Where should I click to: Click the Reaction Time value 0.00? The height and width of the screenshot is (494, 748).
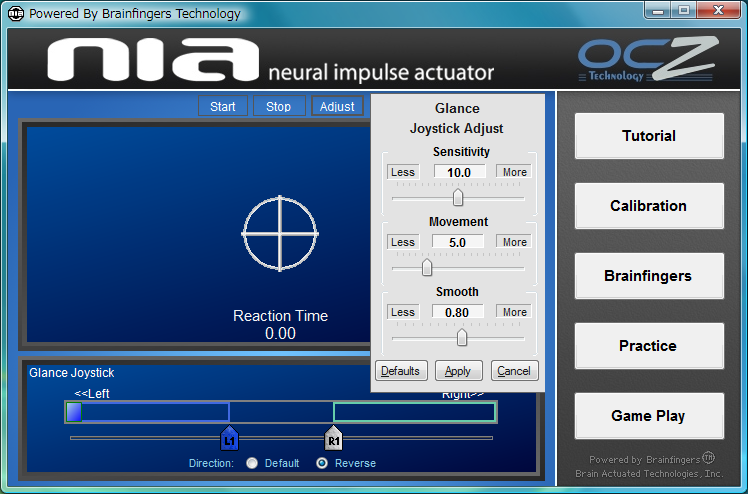280,333
